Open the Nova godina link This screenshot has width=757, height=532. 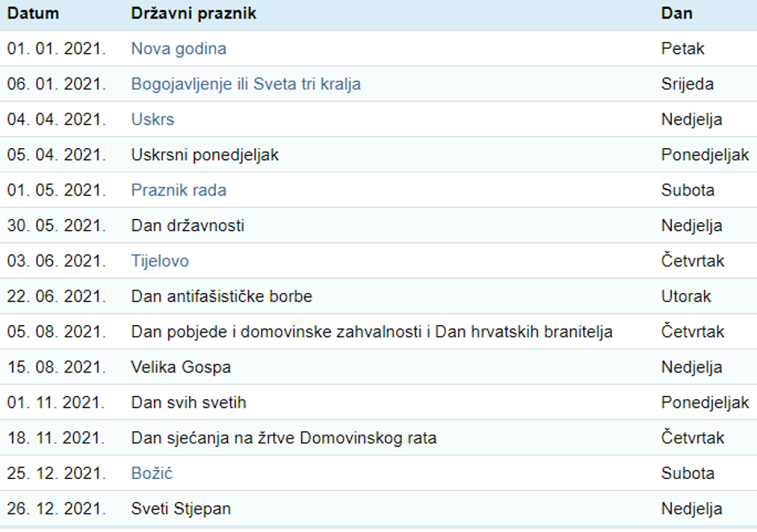click(179, 48)
